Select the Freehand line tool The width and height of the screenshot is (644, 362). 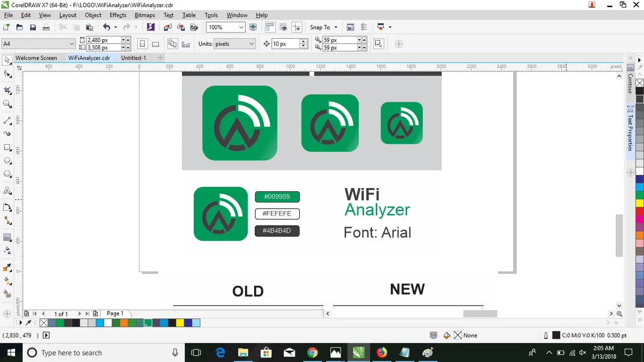7,121
